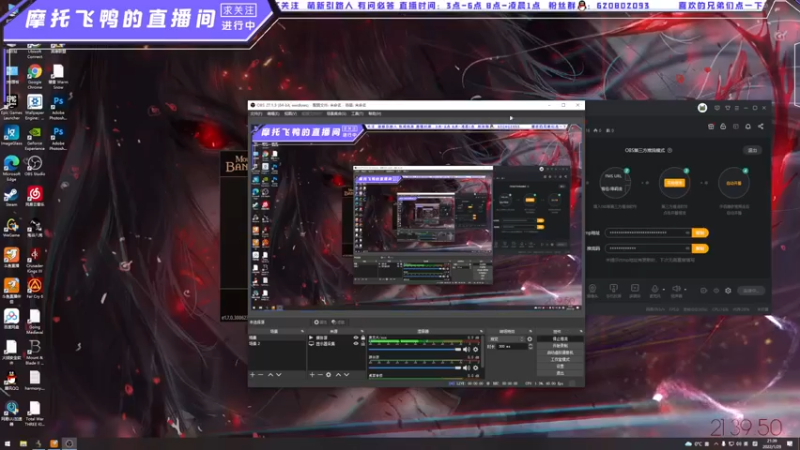
Task: Expand microphone dropdown arrow in streaming companion
Action: pos(664,289)
